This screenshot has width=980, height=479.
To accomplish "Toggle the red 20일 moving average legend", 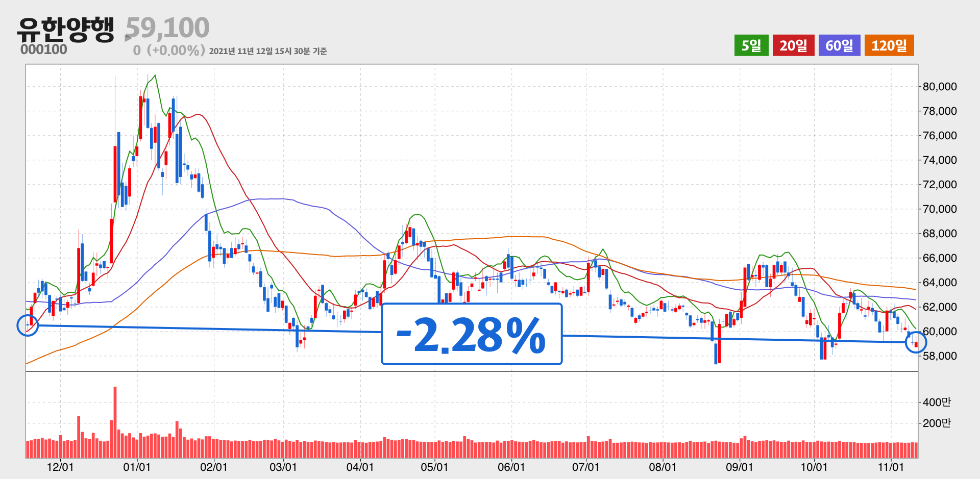I will coord(793,45).
